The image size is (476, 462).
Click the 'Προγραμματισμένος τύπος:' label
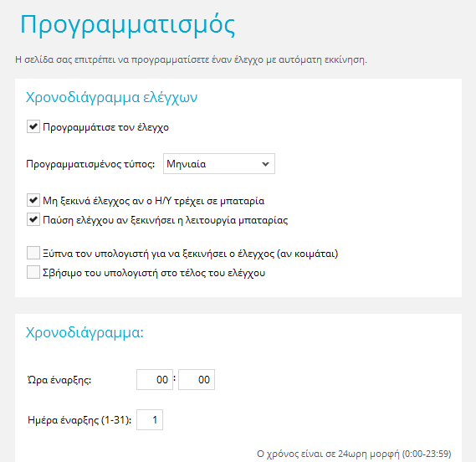click(90, 164)
